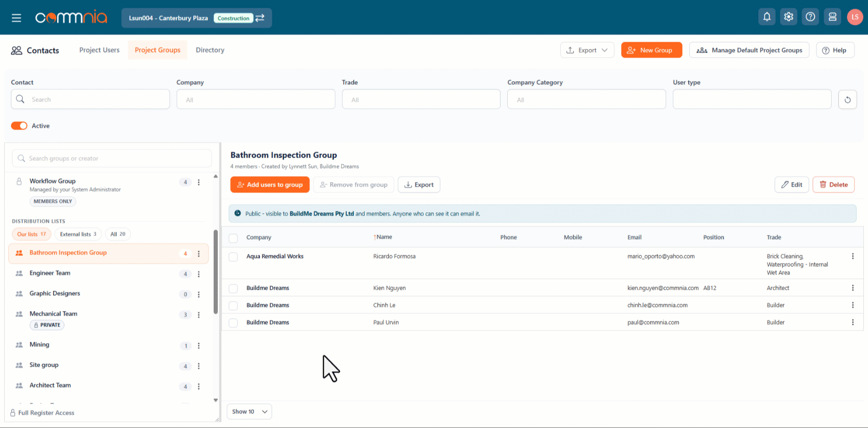Viewport: 868px width, 428px height.
Task: Click the lock icon beside Full Register Access
Action: [x=13, y=413]
